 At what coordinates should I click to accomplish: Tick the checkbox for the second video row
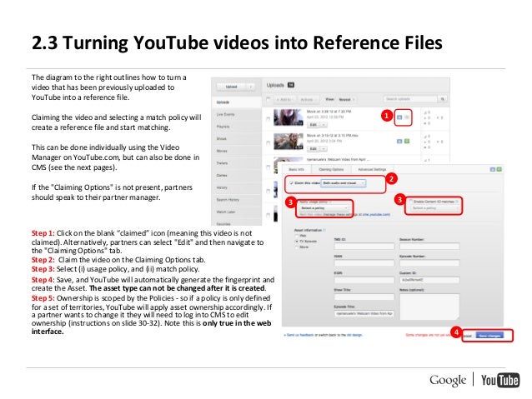coord(268,143)
